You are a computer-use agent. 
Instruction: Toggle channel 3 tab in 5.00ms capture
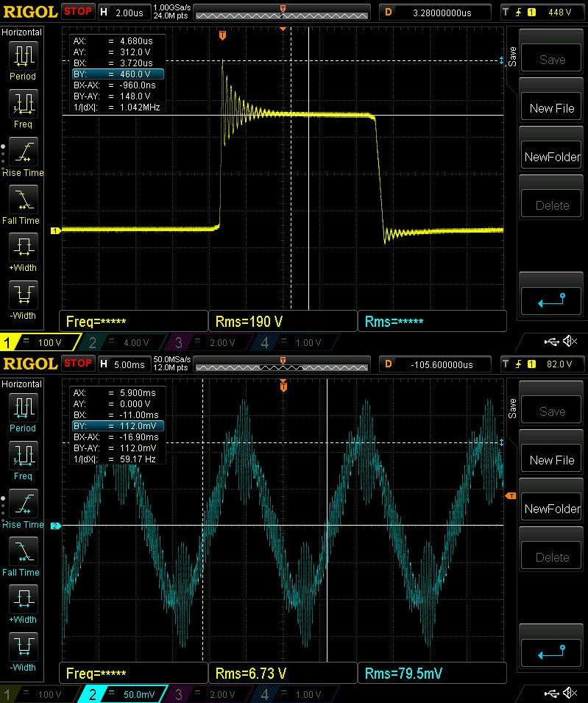click(x=209, y=694)
